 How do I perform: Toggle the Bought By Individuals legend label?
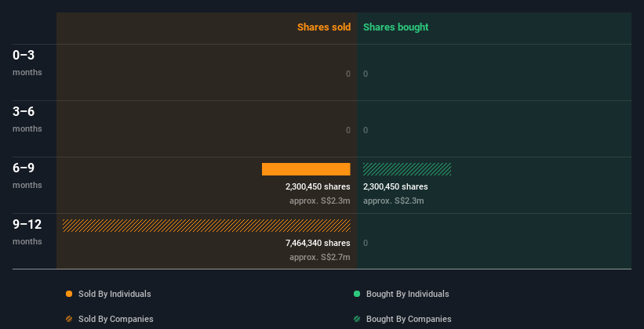click(x=407, y=294)
